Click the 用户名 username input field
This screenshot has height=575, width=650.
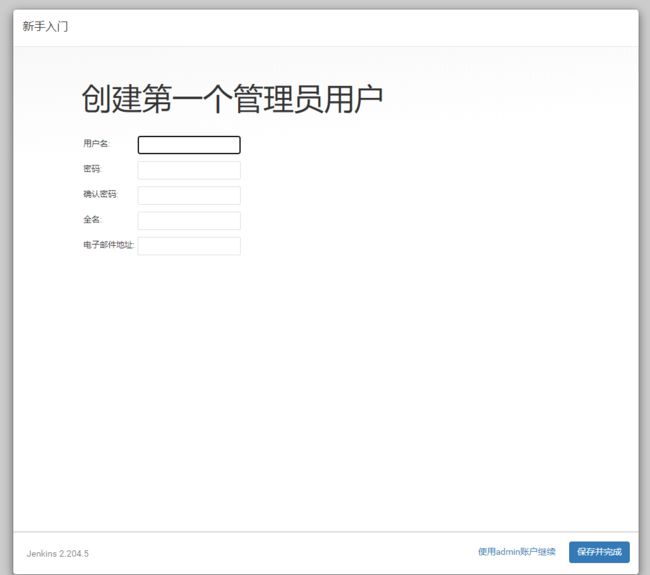(x=189, y=145)
